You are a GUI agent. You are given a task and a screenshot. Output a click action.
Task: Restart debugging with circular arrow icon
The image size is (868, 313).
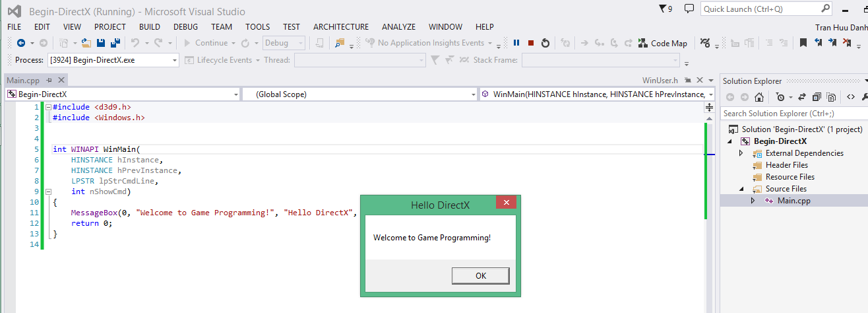[x=545, y=43]
